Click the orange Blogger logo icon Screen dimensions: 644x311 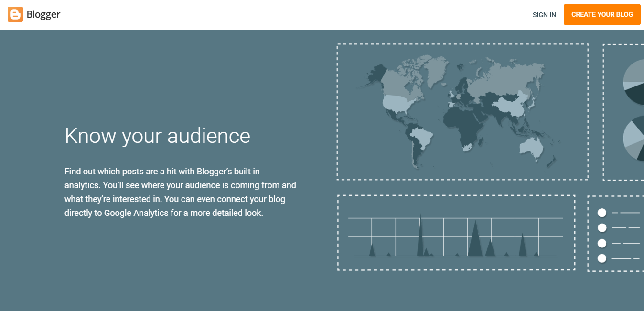click(x=15, y=14)
